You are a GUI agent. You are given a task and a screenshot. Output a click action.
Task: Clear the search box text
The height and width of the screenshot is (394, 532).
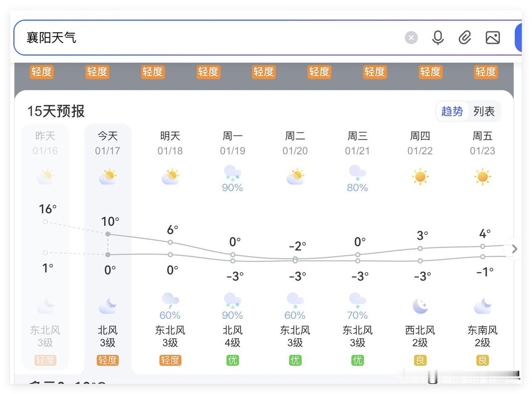point(411,38)
